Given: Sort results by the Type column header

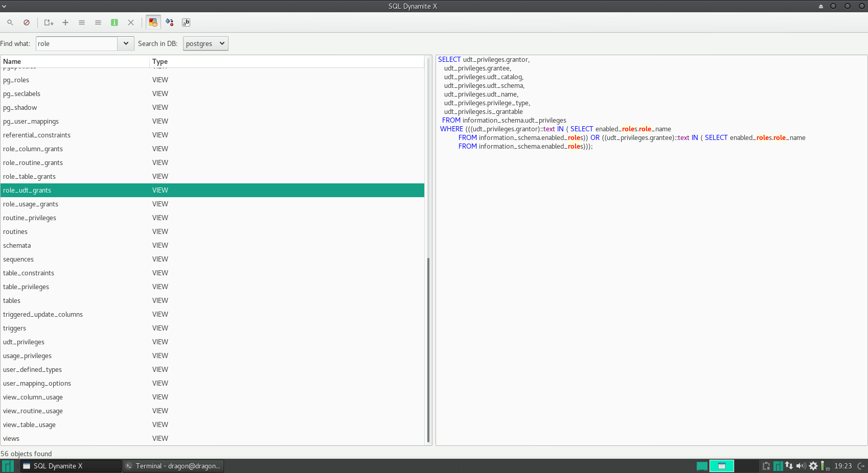Looking at the screenshot, I should pos(286,62).
